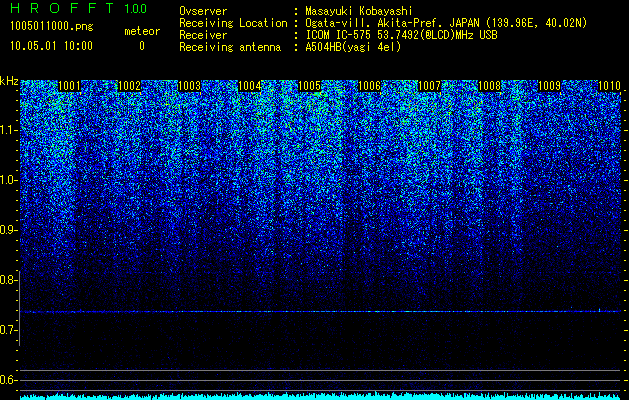629x400 pixels.
Task: Click the 0.8 kHz axis label
Action: coord(9,280)
